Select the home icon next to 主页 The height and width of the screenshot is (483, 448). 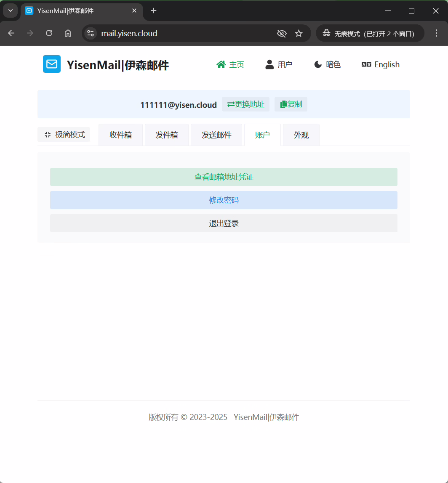coord(221,64)
